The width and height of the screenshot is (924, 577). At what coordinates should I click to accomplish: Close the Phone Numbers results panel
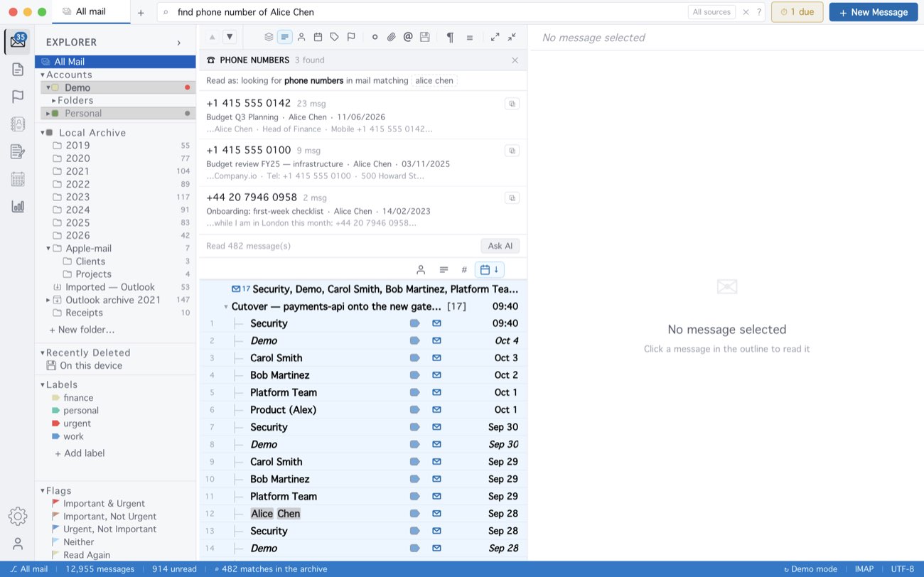[515, 60]
